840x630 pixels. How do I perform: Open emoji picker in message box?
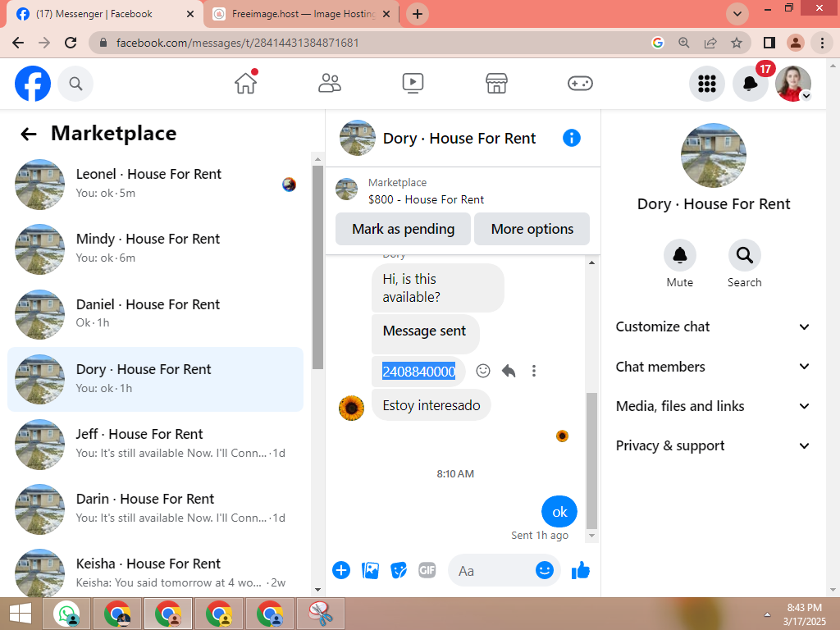(x=545, y=570)
